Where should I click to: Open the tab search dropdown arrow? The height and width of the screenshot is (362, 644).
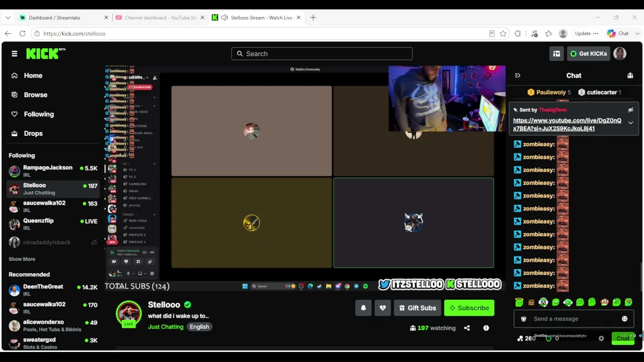coord(8,18)
